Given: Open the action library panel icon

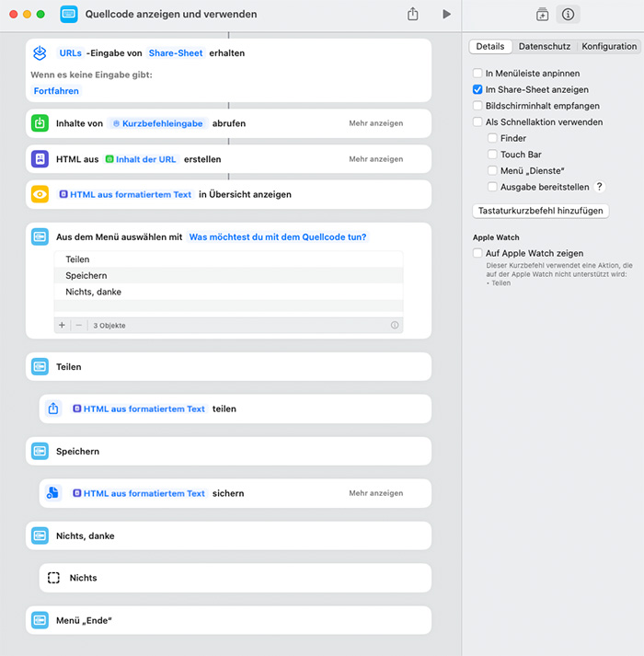Looking at the screenshot, I should point(542,15).
